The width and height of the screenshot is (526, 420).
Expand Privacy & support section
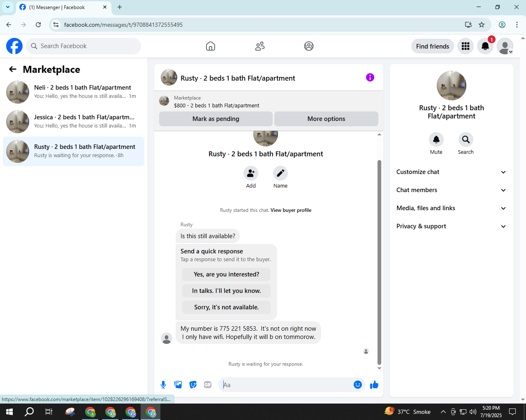(x=452, y=226)
